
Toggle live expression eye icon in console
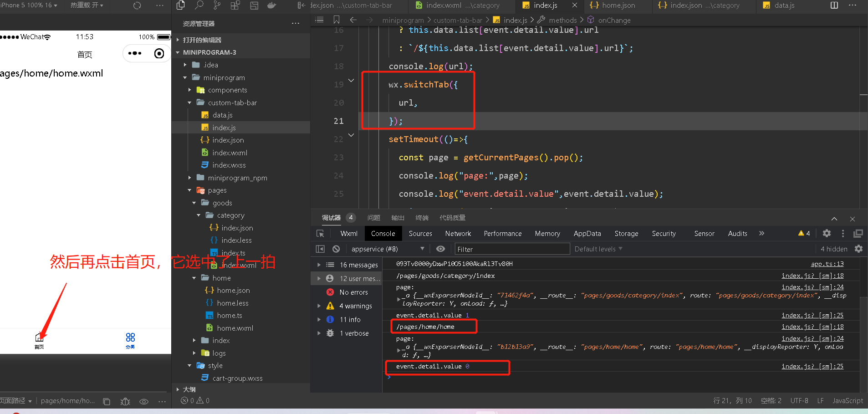click(440, 249)
